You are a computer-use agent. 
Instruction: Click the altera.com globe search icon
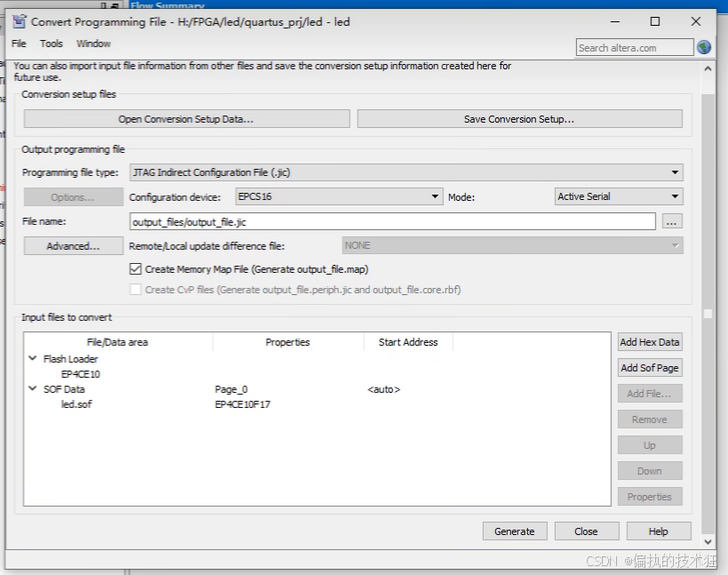point(704,47)
